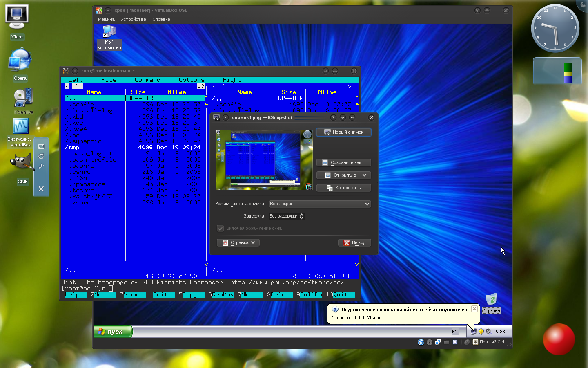
Task: Click VirtualBox mouse capture status icon
Action: (x=467, y=342)
